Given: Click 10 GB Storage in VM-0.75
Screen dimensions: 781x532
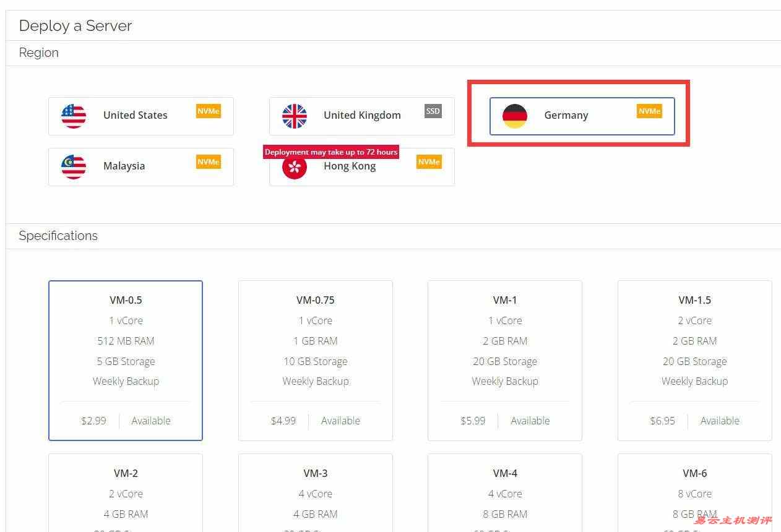Looking at the screenshot, I should coord(316,361).
